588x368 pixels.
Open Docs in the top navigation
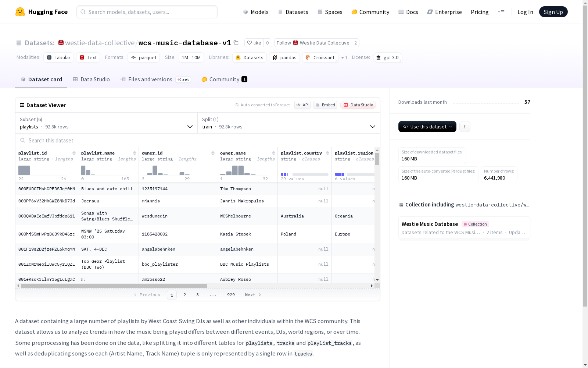408,12
